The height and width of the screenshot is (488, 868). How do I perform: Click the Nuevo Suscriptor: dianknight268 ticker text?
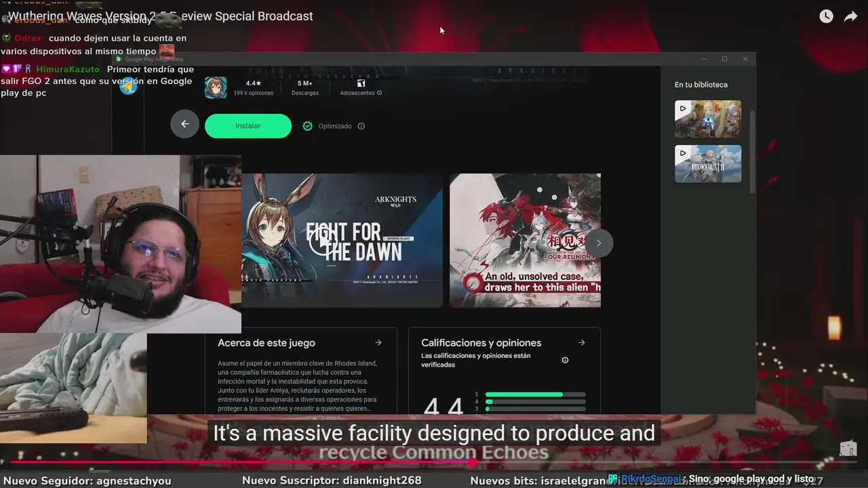(x=332, y=481)
